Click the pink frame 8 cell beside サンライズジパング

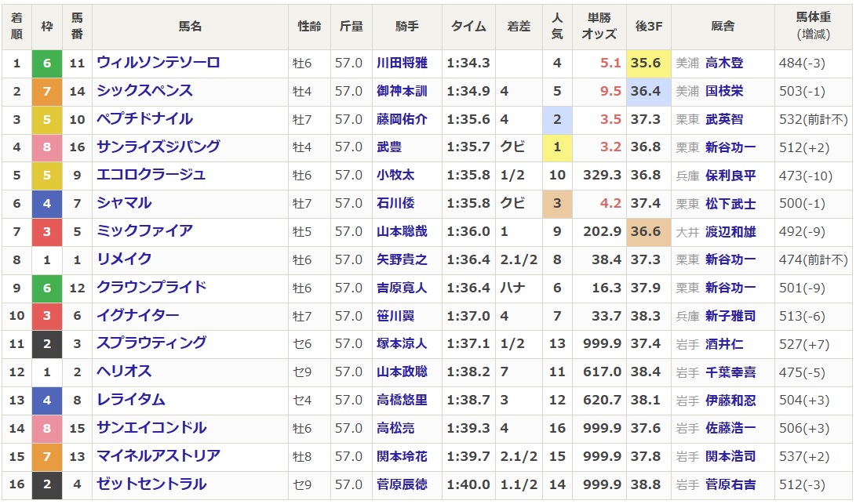[46, 147]
